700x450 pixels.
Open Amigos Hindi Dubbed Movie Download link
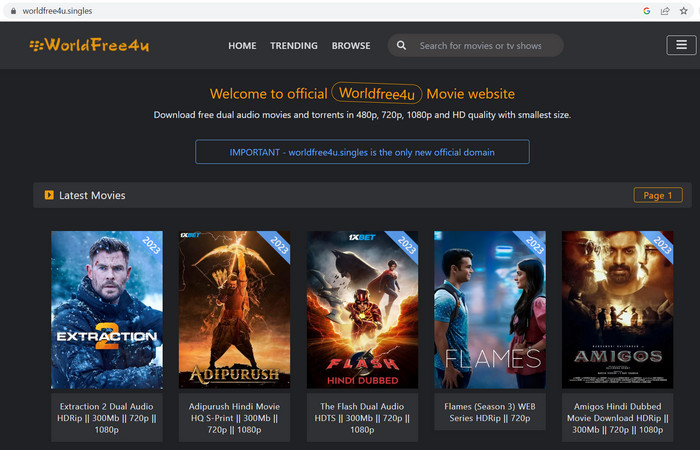(x=617, y=418)
